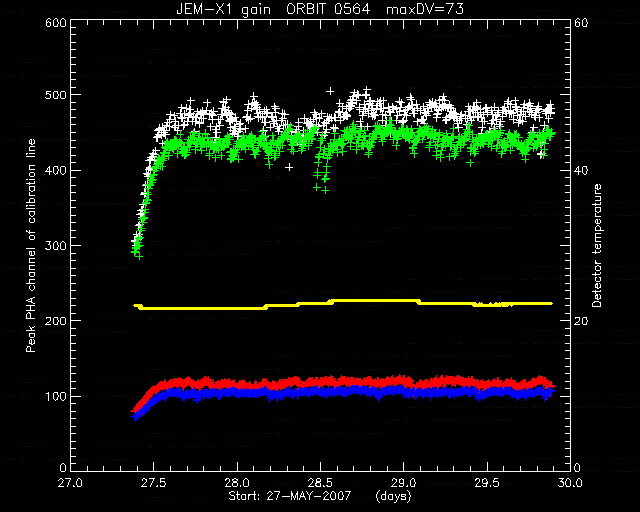The width and height of the screenshot is (640, 512).
Task: Click the 300 tick label on left axis
Action: [56, 246]
